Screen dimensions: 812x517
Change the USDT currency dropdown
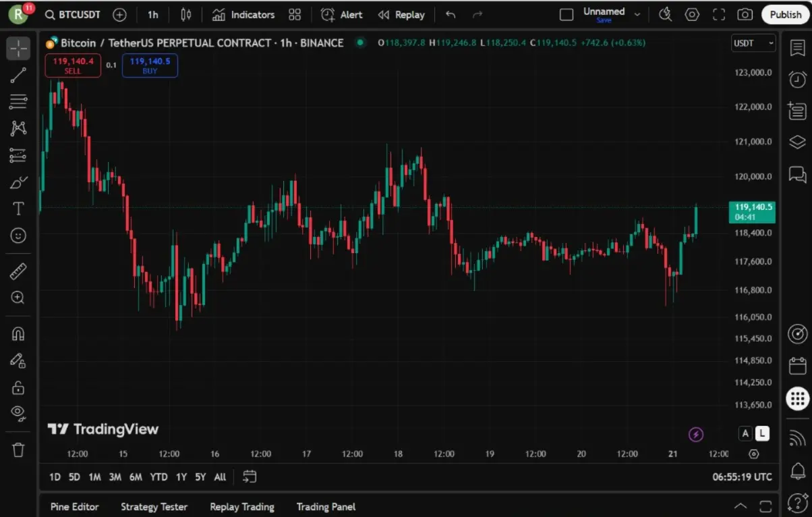[753, 43]
